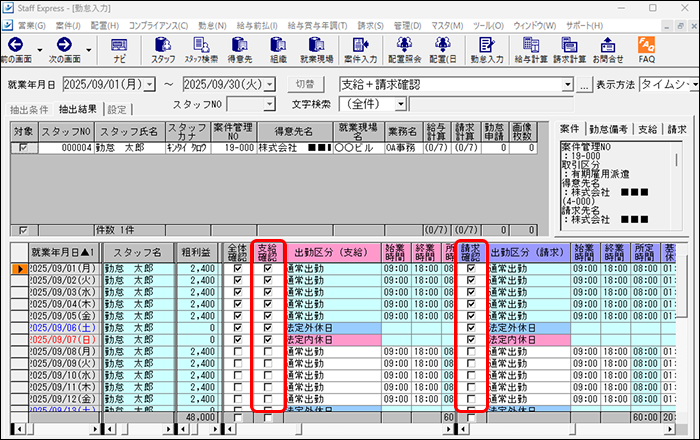Open the 案件(J) menu

pos(68,26)
